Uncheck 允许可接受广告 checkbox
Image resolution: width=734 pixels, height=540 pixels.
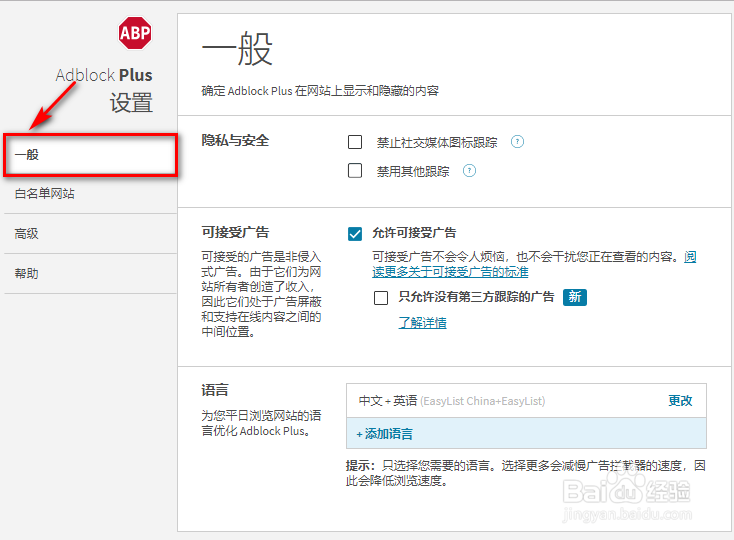(355, 234)
